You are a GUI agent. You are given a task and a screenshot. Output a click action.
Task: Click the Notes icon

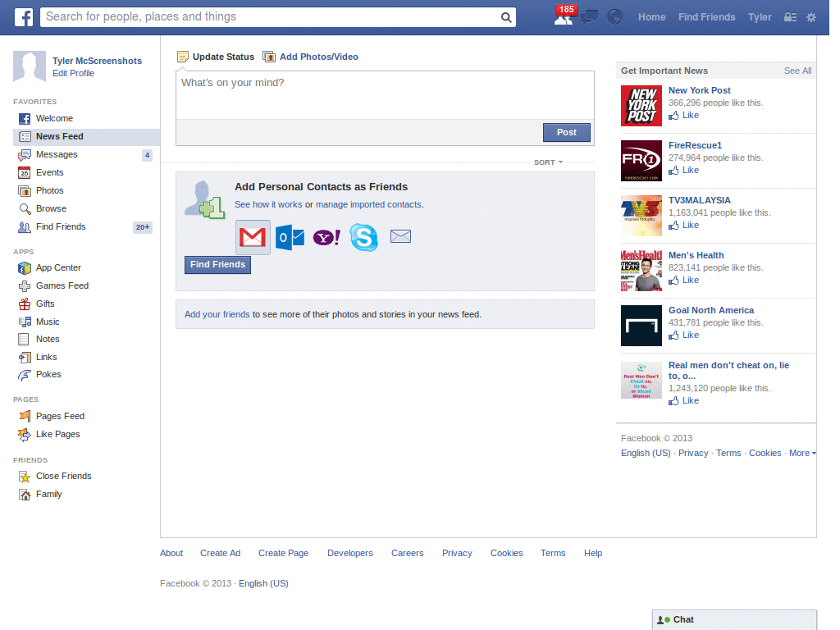pos(24,339)
